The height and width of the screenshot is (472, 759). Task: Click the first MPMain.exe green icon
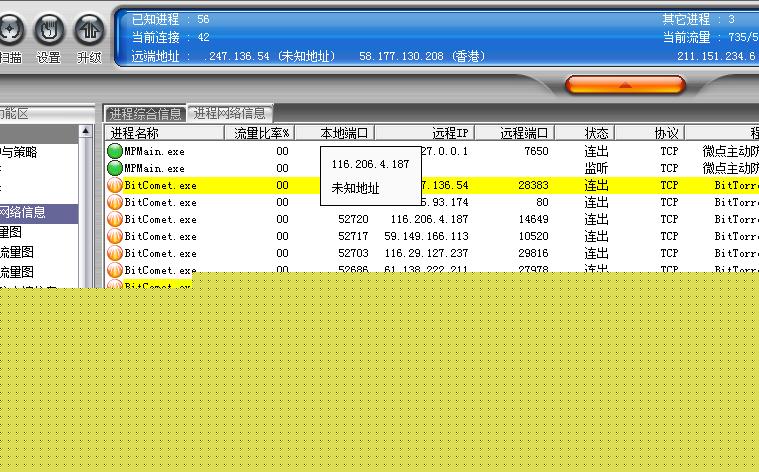coord(114,151)
